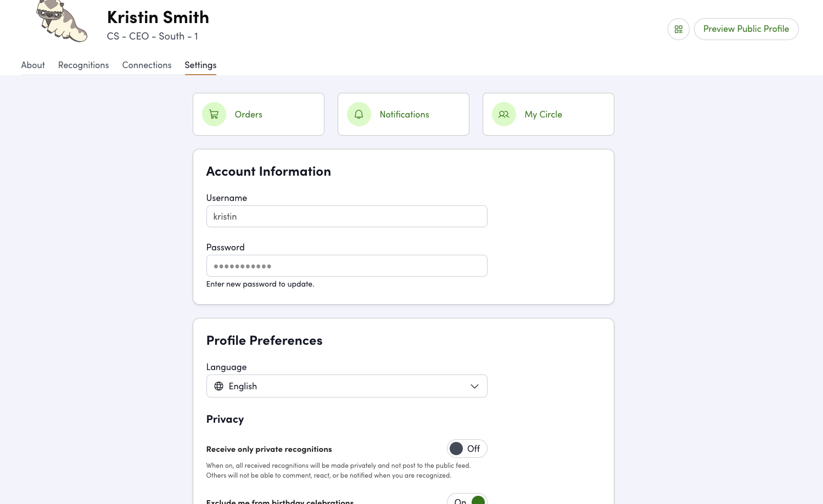The width and height of the screenshot is (823, 504).
Task: Open the Recognitions tab
Action: coord(83,65)
